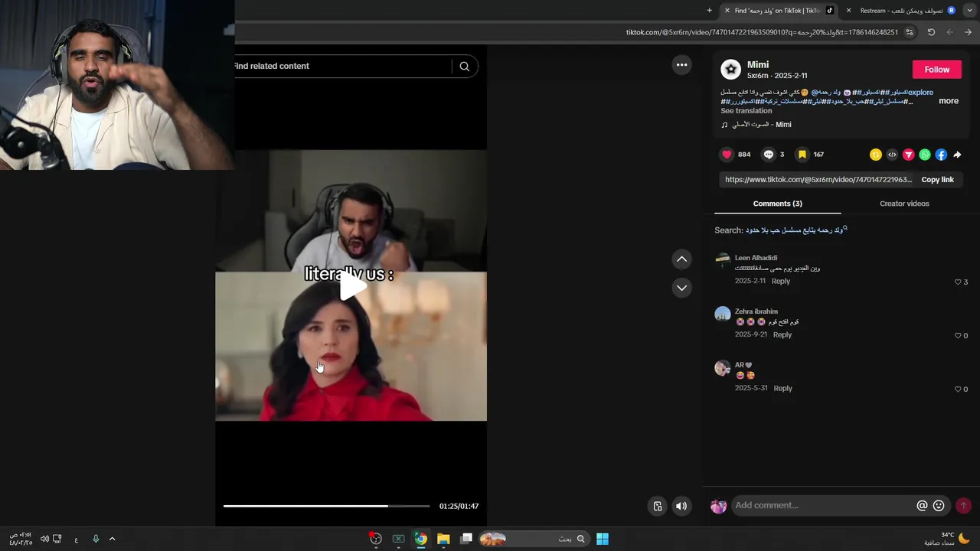Viewport: 980px width, 551px height.
Task: Share the video to WhatsApp
Action: click(x=925, y=155)
